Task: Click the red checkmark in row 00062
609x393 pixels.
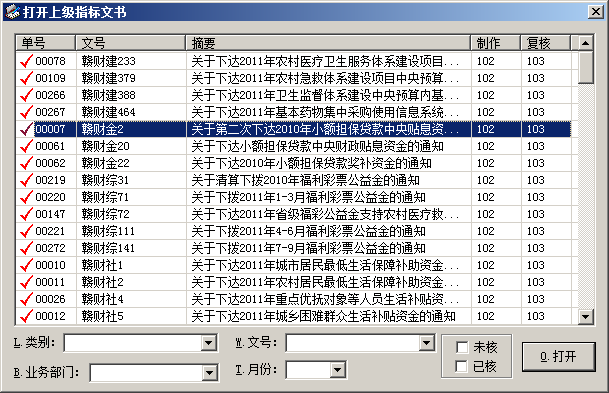Action: click(26, 163)
